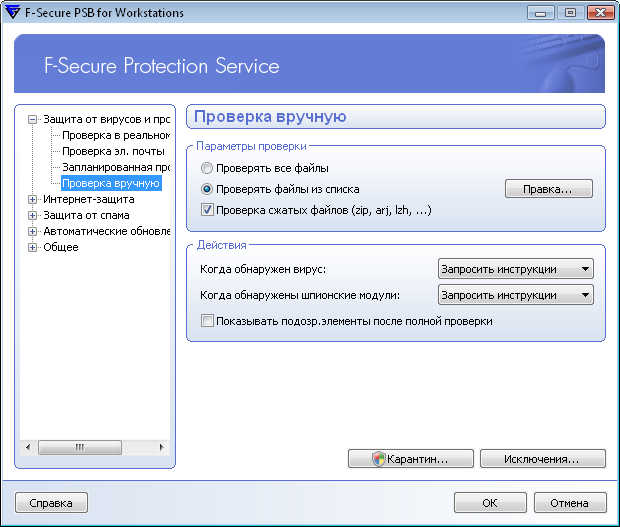620x527 pixels.
Task: Toggle 'Проверка сжатых файлов' checkbox
Action: [207, 210]
